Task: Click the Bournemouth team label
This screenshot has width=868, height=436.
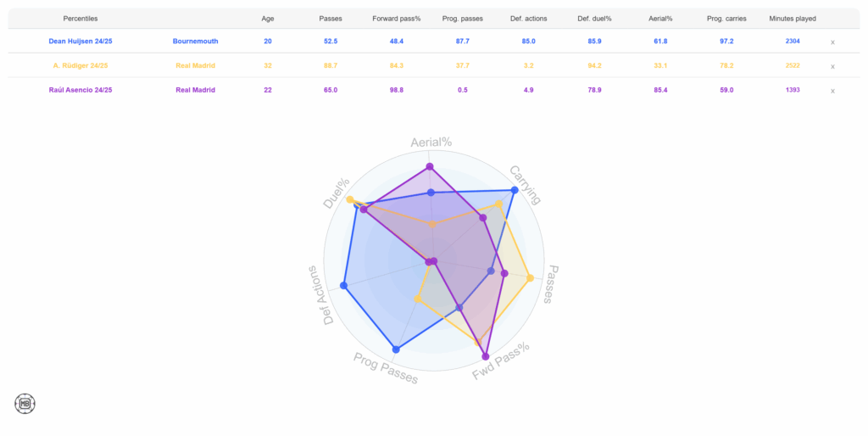Action: point(196,41)
